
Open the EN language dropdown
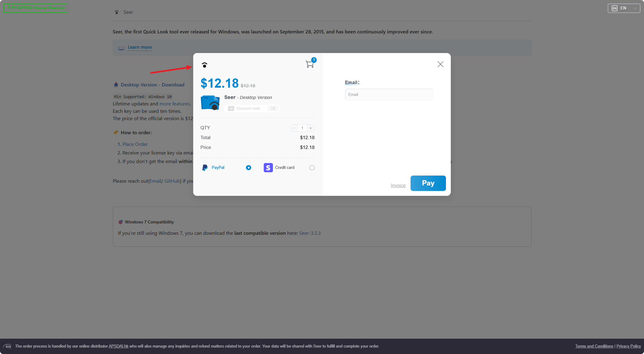click(x=623, y=8)
